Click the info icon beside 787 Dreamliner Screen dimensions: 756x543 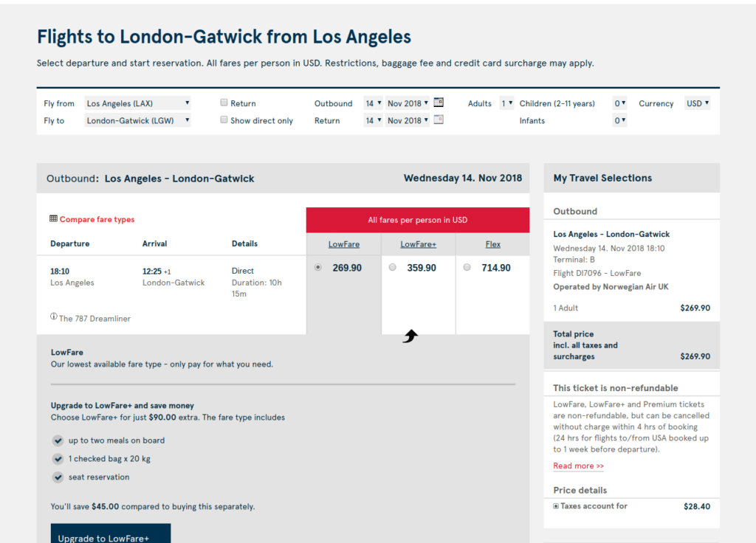point(53,317)
